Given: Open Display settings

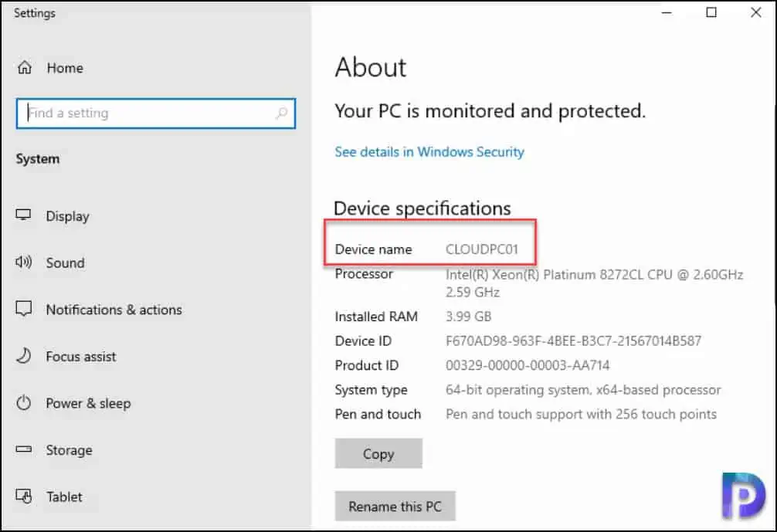Looking at the screenshot, I should click(x=67, y=216).
